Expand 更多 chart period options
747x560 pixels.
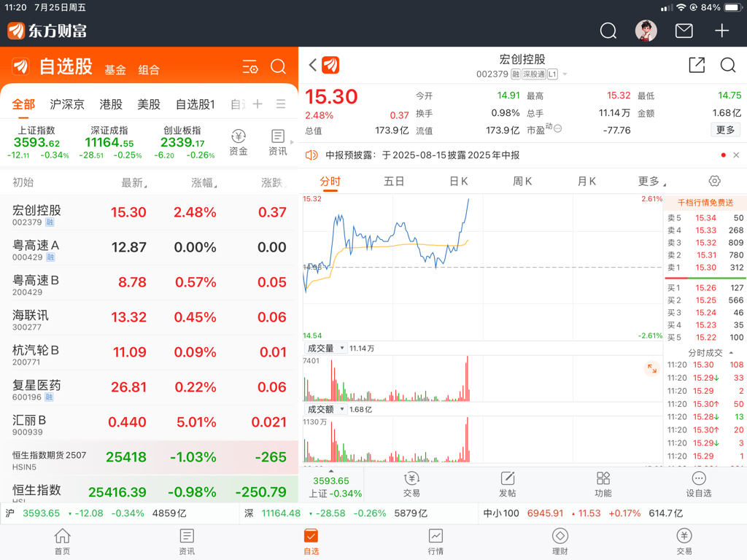click(651, 182)
